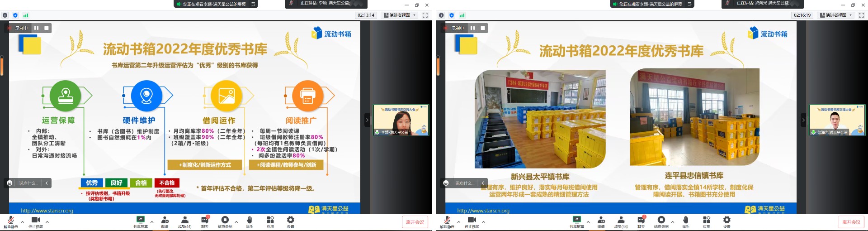868x231 pixels.
Task: Select 梁海光 video thumbnail in right window
Action: click(x=837, y=120)
